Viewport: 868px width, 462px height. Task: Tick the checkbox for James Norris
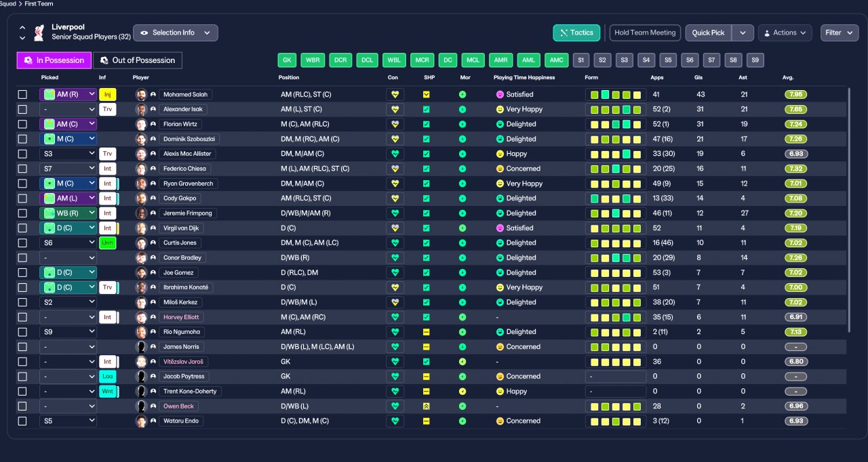[22, 347]
